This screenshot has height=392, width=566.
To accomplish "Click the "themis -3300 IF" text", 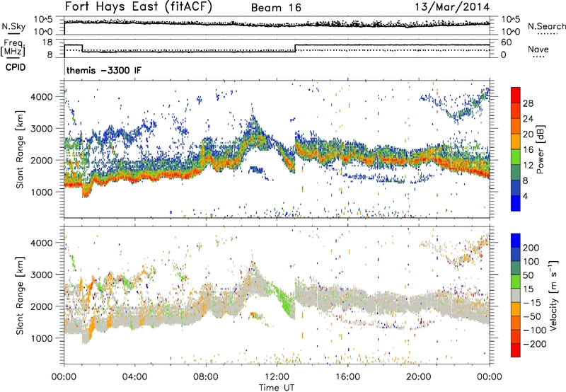I will point(104,70).
